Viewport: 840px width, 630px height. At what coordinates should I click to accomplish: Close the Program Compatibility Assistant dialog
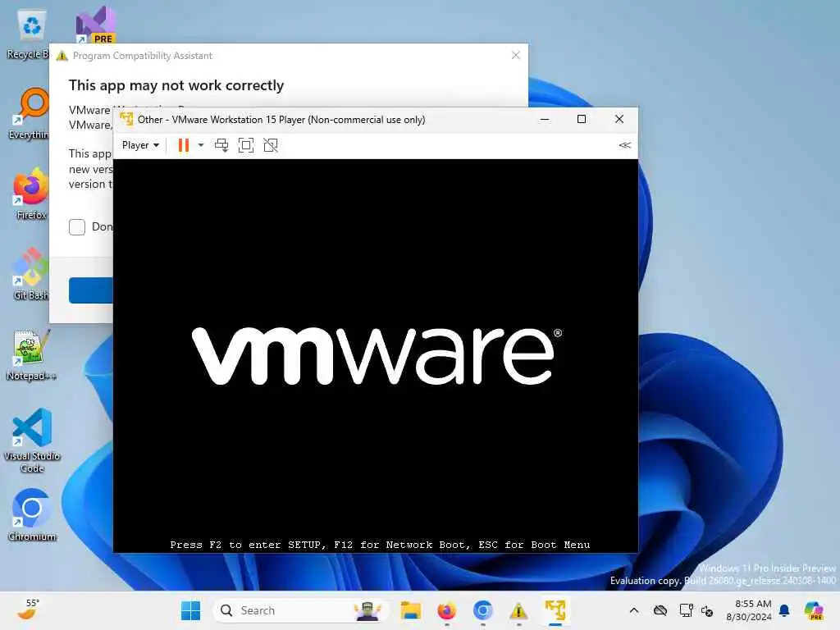516,55
